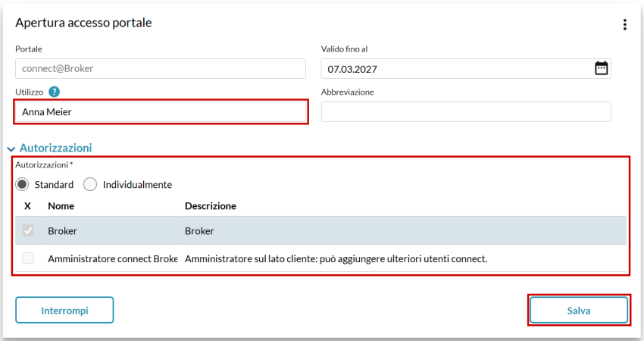Click the Descrizione column header
Viewport: 644px width, 341px height.
click(x=211, y=206)
